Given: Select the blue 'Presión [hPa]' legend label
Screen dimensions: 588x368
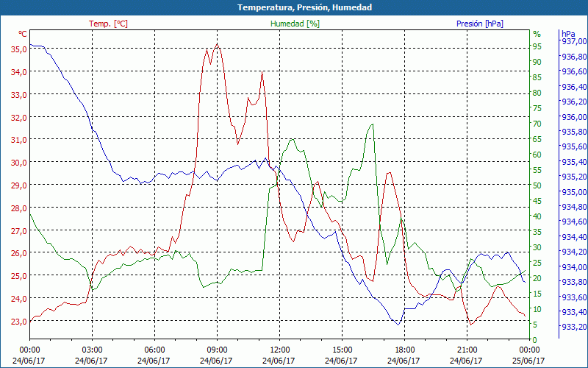Looking at the screenshot, I should (x=480, y=24).
